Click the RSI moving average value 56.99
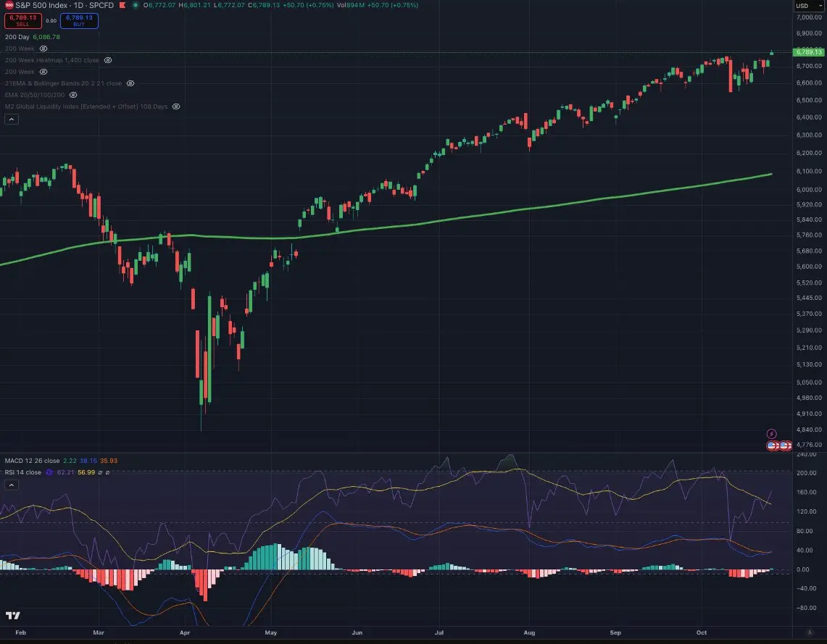The height and width of the screenshot is (644, 827). pyautogui.click(x=86, y=472)
